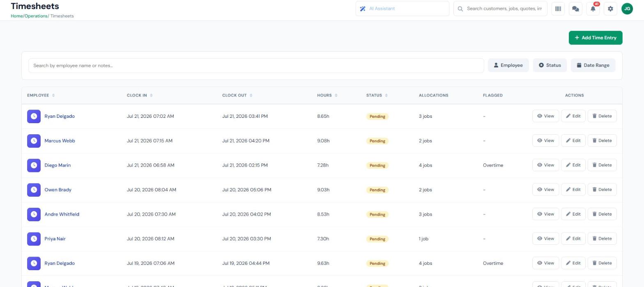Delete Priya Nair's time entry
This screenshot has height=287, width=644.
[602, 239]
